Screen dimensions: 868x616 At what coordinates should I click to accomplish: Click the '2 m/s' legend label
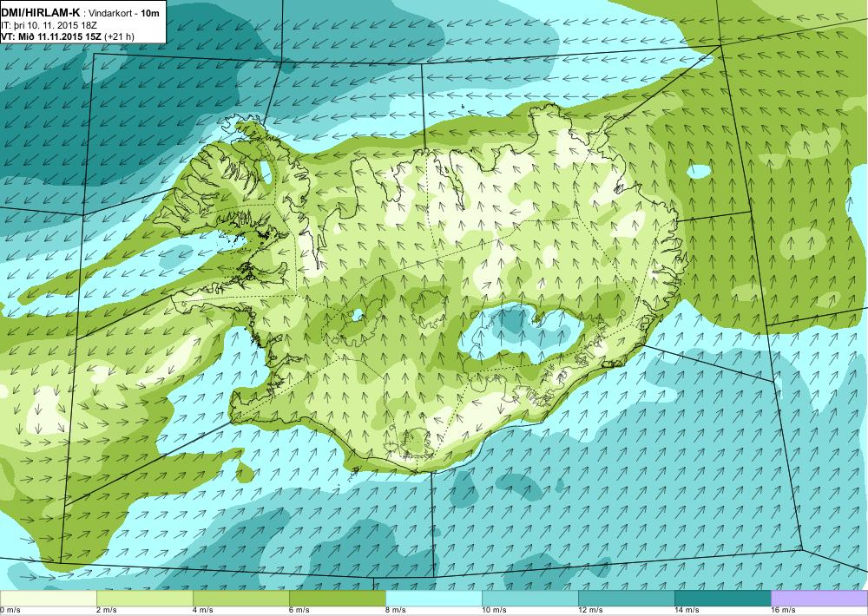point(107,611)
